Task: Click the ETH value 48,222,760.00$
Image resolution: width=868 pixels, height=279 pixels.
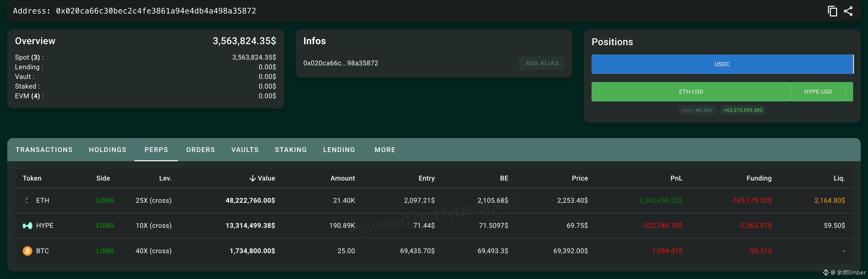Action: (250, 201)
